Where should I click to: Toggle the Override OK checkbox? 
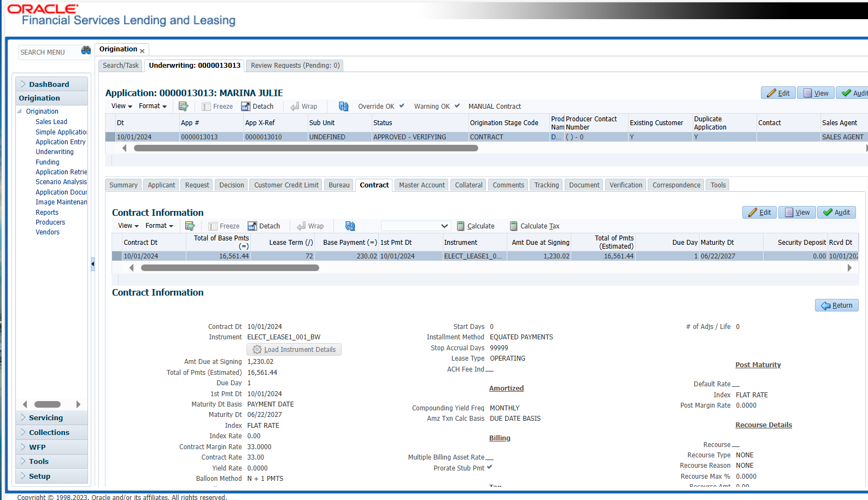(x=402, y=106)
